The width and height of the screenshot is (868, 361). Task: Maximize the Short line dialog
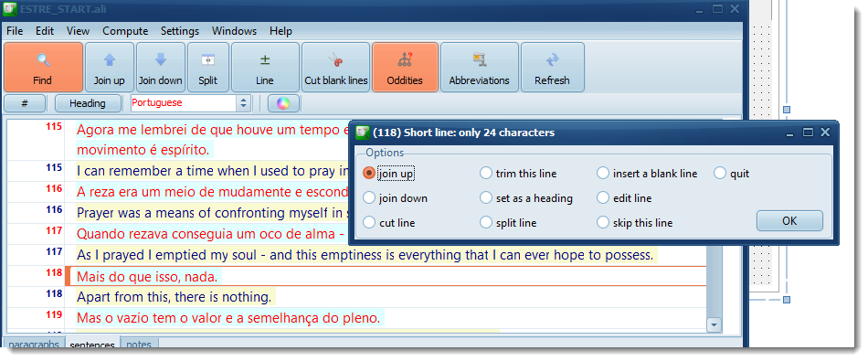pyautogui.click(x=809, y=133)
